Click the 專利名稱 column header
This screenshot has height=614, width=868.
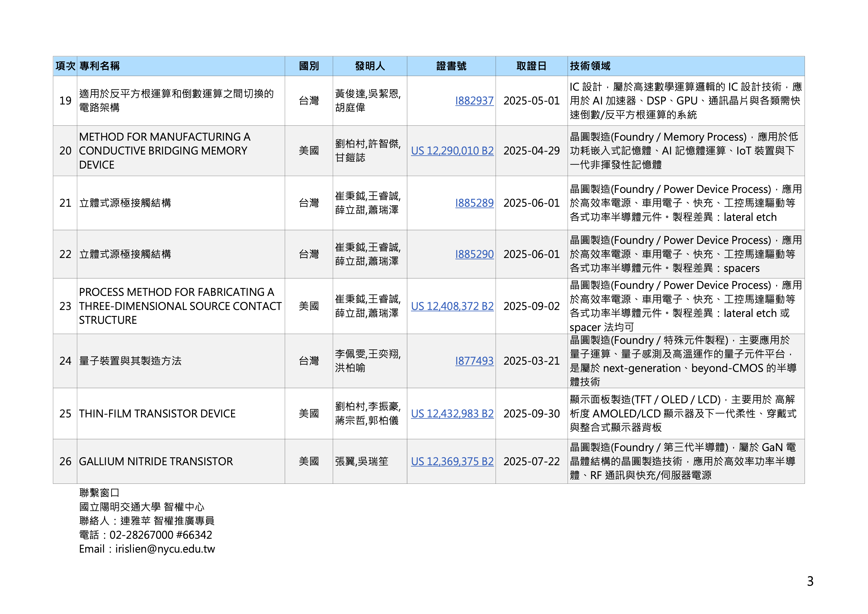pos(100,66)
